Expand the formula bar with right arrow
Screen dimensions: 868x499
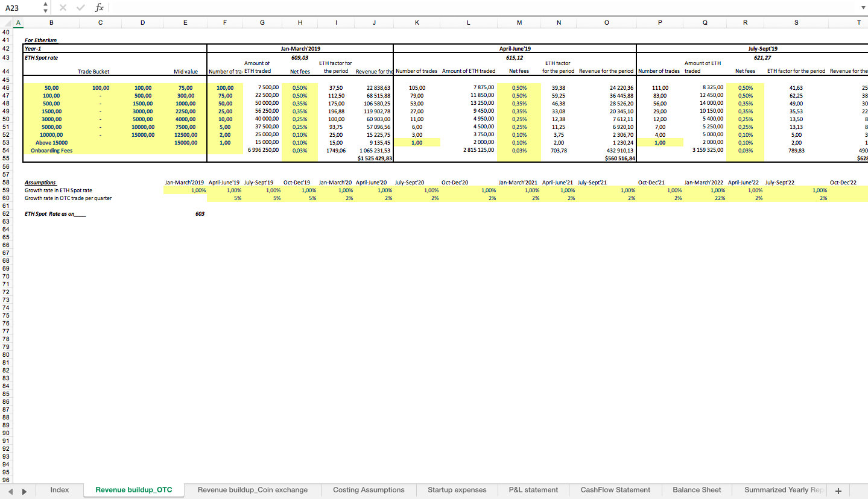(862, 8)
